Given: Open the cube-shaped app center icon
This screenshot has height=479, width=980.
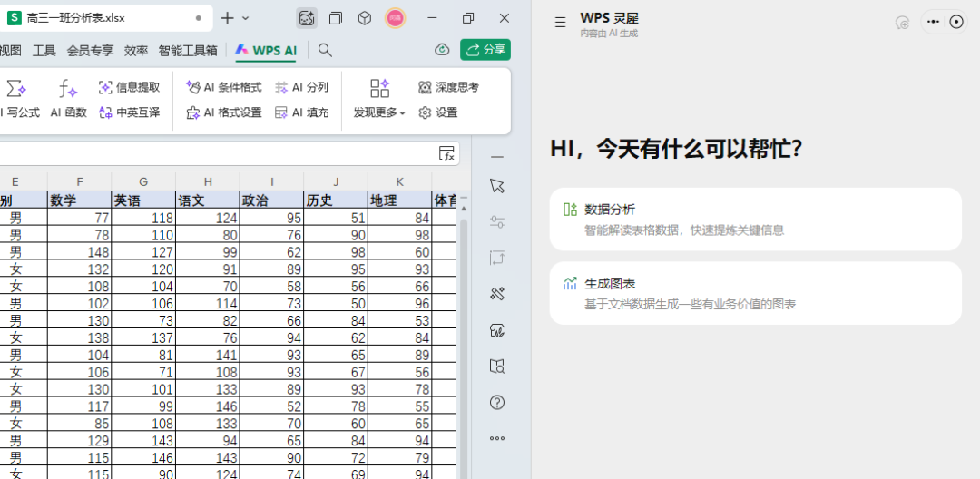Looking at the screenshot, I should click(x=365, y=18).
